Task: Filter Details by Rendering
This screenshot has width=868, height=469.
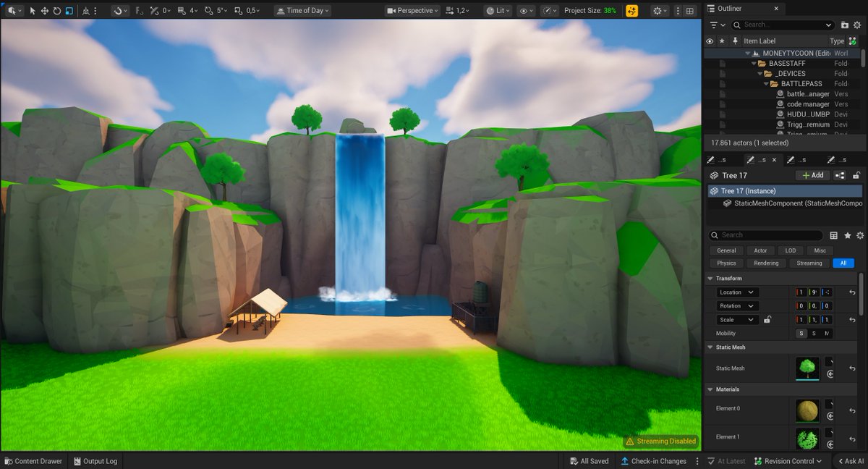Action: (x=766, y=263)
